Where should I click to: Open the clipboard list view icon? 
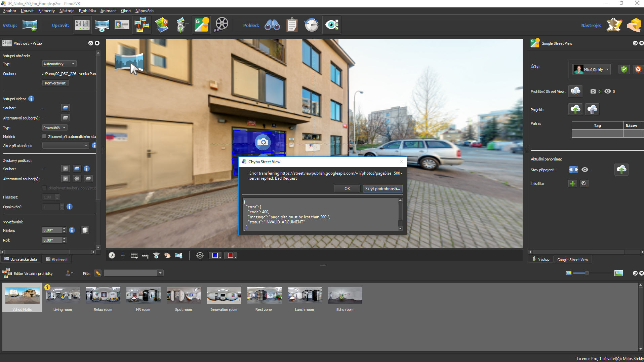click(x=292, y=25)
